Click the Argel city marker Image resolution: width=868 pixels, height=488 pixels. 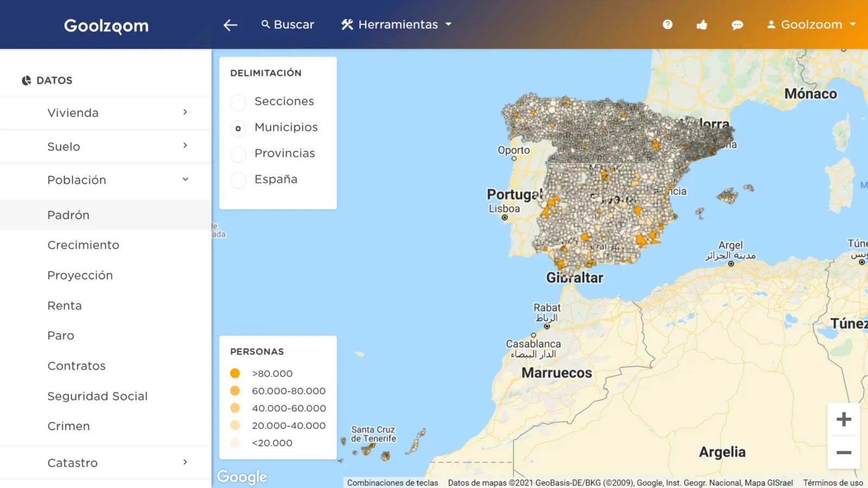731,264
